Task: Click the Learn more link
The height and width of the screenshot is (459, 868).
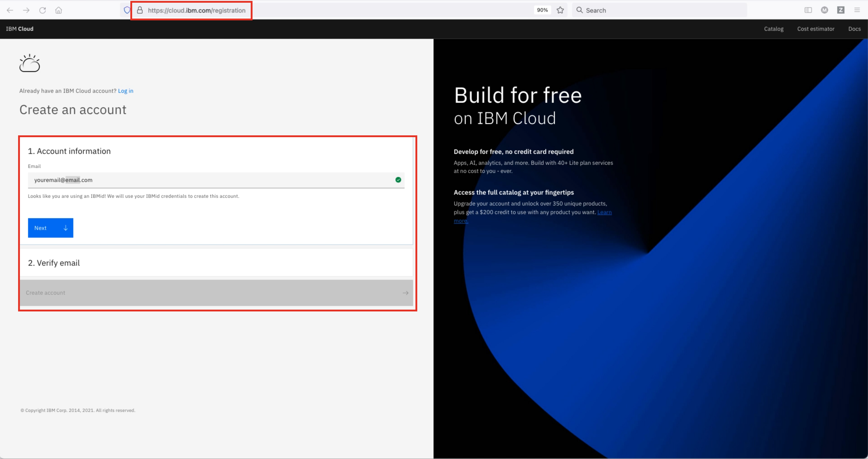Action: [604, 212]
